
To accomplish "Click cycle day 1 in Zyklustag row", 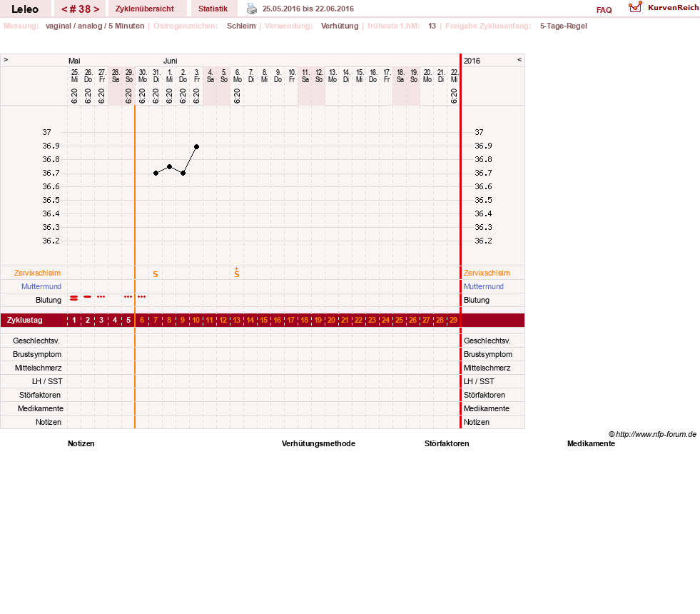I will click(74, 320).
